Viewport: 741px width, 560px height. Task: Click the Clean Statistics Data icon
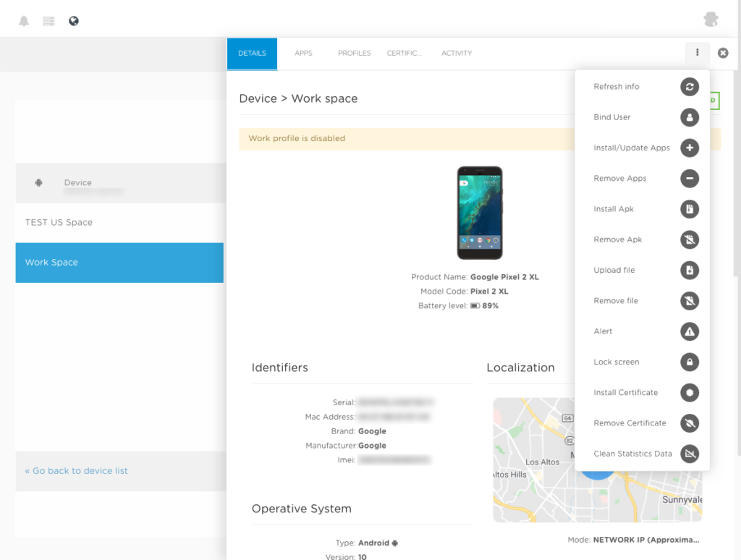[x=690, y=454]
